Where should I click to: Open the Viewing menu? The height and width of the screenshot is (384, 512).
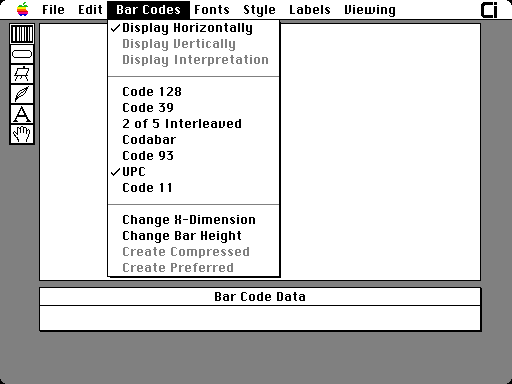click(370, 10)
